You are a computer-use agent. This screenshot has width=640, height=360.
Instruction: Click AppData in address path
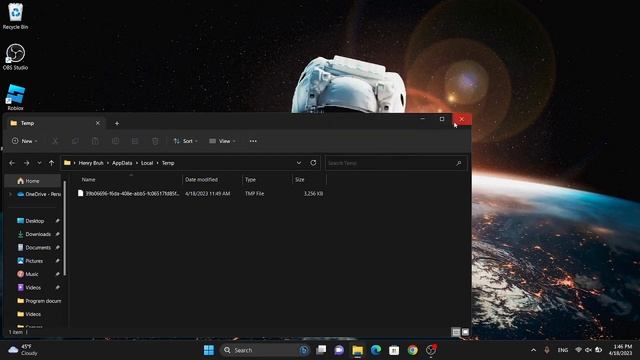point(122,163)
